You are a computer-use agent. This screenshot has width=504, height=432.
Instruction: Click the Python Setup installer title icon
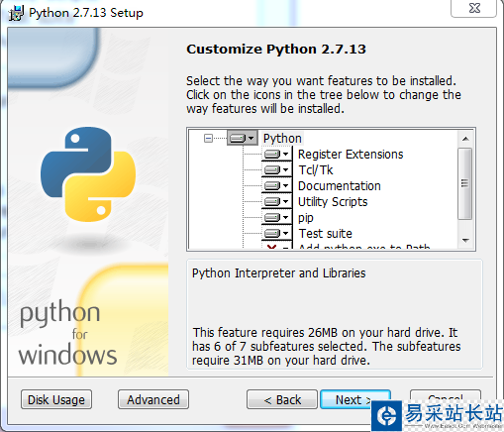click(x=16, y=13)
